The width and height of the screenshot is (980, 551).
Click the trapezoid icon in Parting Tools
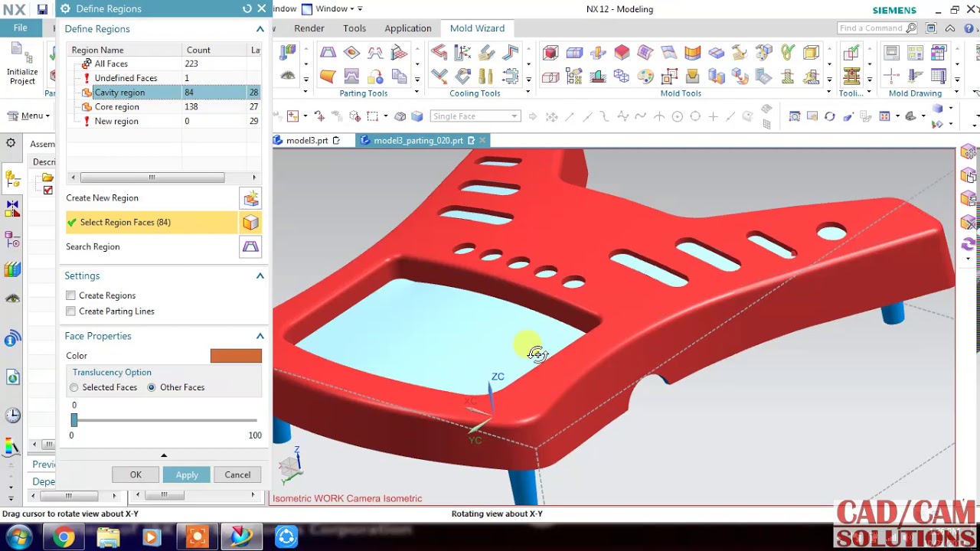click(x=328, y=53)
